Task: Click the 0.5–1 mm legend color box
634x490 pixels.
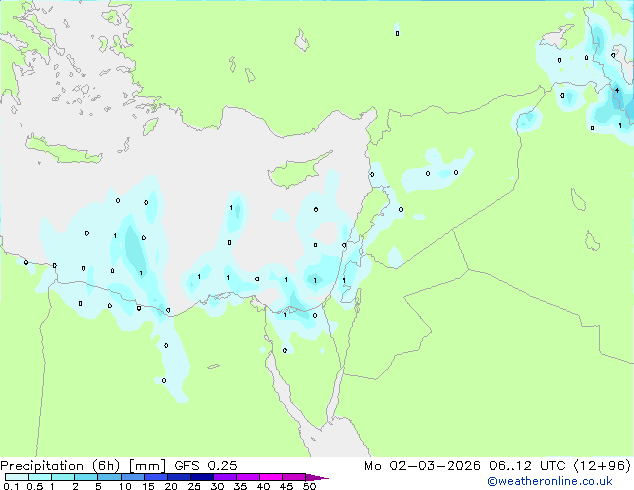Action: coord(40,477)
